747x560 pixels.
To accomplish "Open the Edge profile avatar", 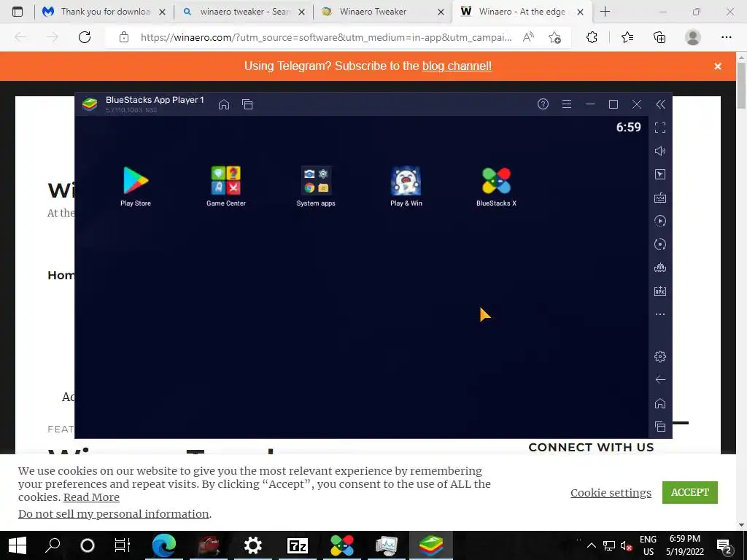I will [693, 37].
